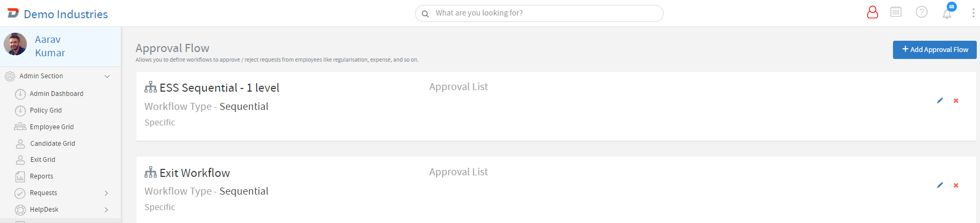Open the notifications bell icon
The width and height of the screenshot is (980, 223).
947,13
